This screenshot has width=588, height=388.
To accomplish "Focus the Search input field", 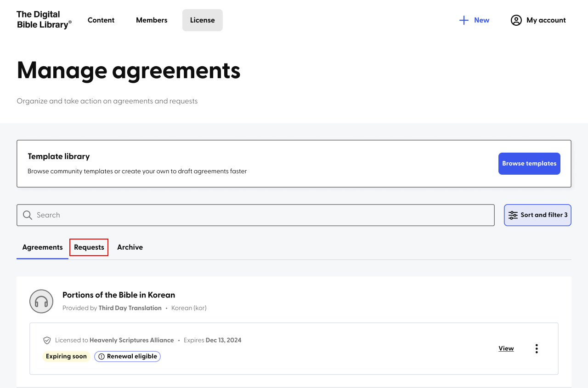I will click(x=255, y=215).
